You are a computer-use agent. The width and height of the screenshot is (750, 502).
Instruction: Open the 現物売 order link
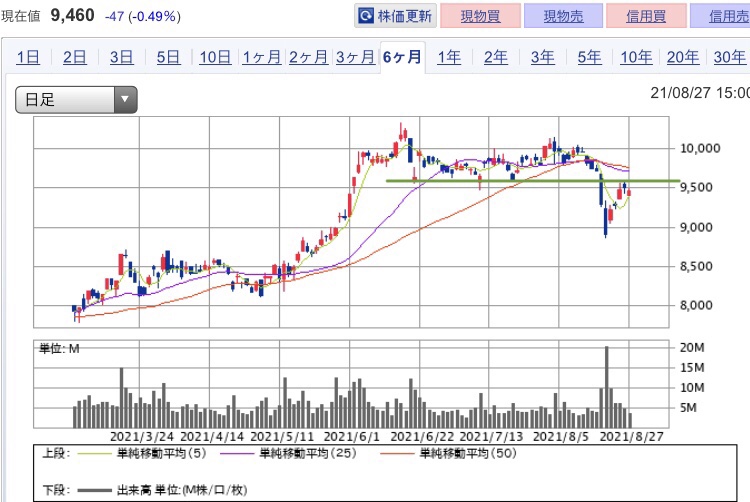pyautogui.click(x=563, y=16)
